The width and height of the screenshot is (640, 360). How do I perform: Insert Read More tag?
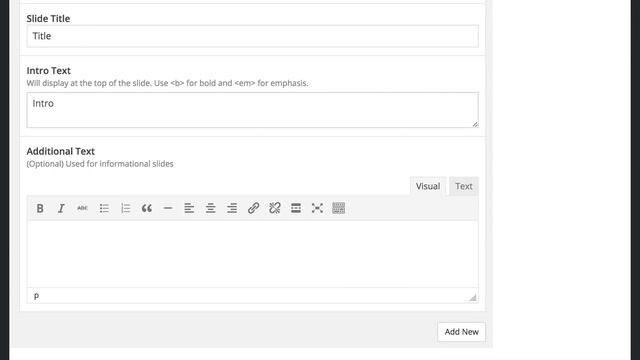296,208
